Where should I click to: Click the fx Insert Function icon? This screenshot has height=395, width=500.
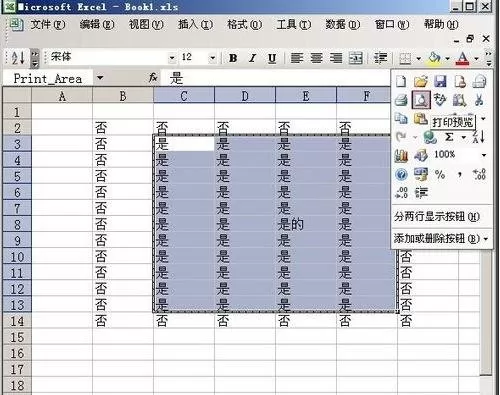[153, 78]
